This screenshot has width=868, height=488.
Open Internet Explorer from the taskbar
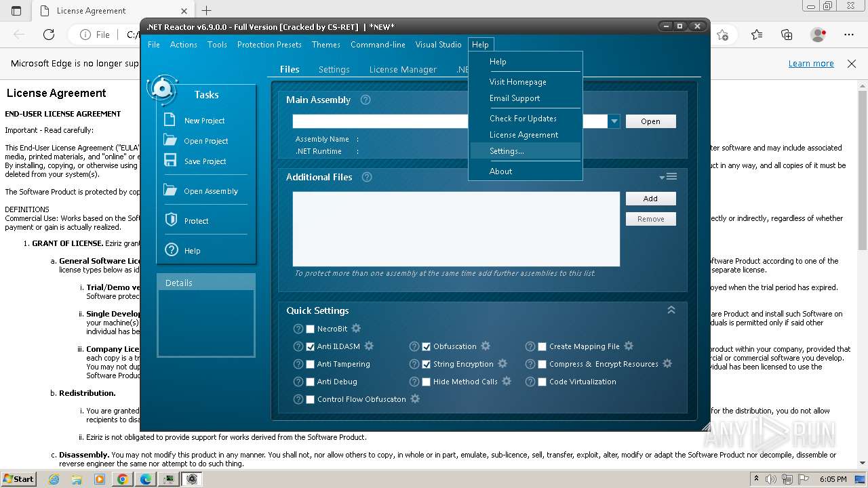click(54, 479)
